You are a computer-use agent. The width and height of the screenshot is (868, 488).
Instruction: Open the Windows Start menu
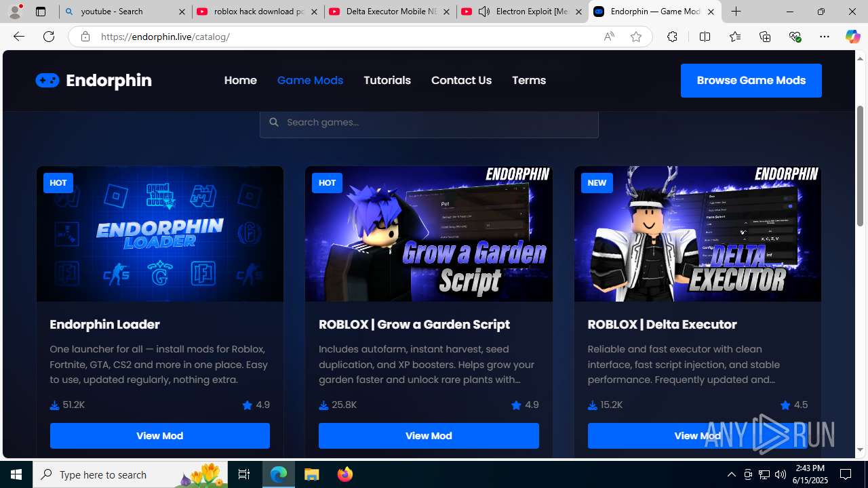16,474
